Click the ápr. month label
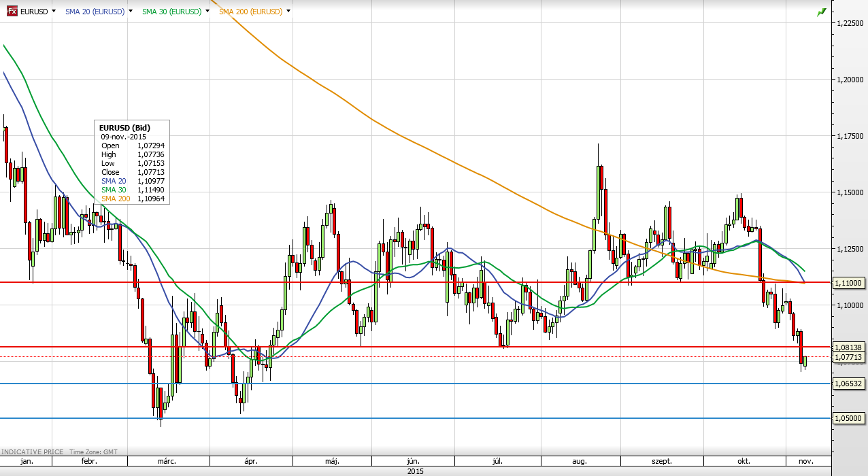The width and height of the screenshot is (868, 476). (x=251, y=461)
